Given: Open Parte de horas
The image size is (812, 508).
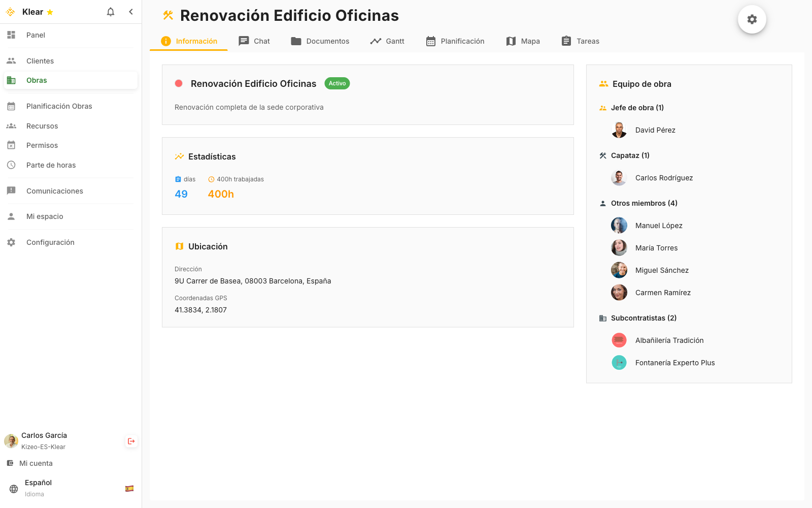Looking at the screenshot, I should point(51,165).
